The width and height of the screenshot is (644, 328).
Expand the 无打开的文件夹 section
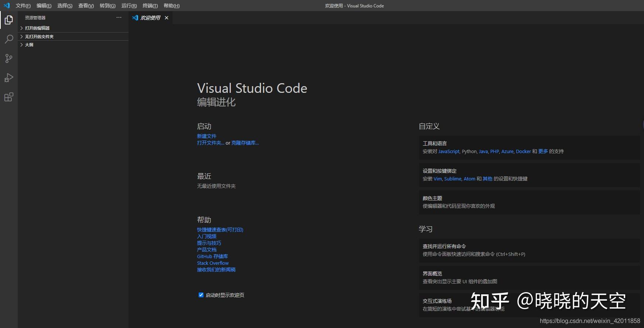[73, 37]
